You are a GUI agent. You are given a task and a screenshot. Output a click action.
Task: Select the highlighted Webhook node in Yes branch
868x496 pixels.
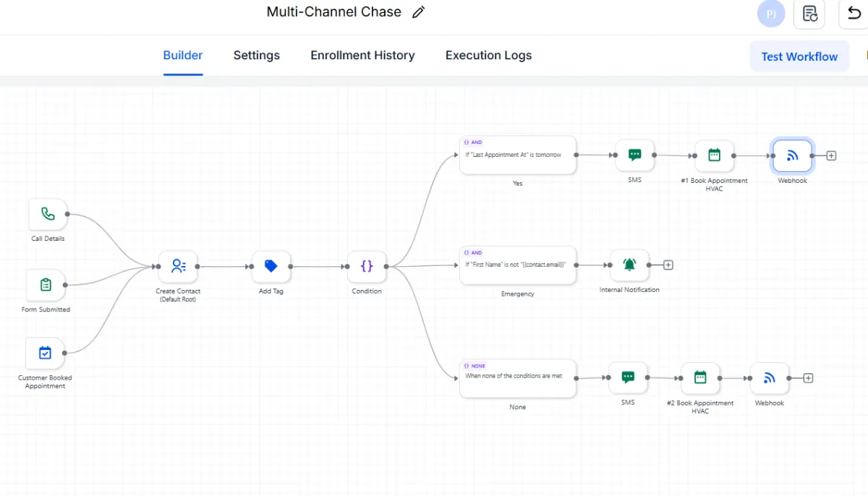[793, 155]
